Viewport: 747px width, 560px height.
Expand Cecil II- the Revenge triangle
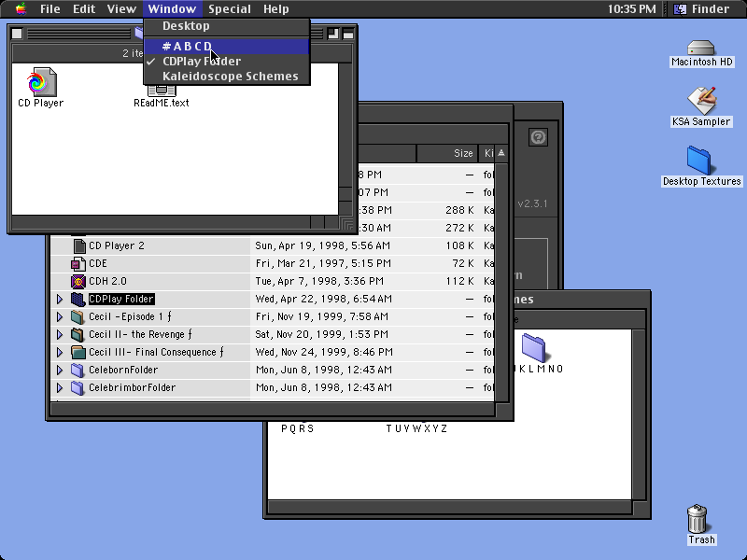pyautogui.click(x=60, y=334)
